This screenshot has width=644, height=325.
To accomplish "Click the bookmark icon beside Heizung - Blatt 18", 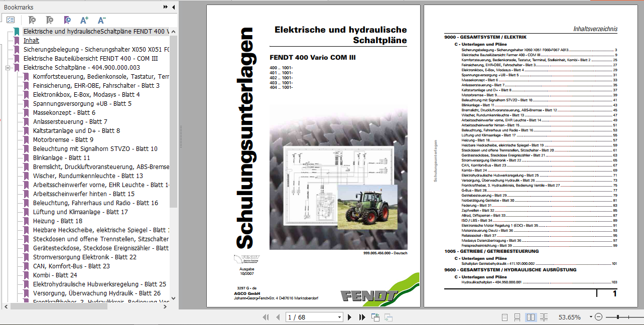I will click(x=26, y=221).
